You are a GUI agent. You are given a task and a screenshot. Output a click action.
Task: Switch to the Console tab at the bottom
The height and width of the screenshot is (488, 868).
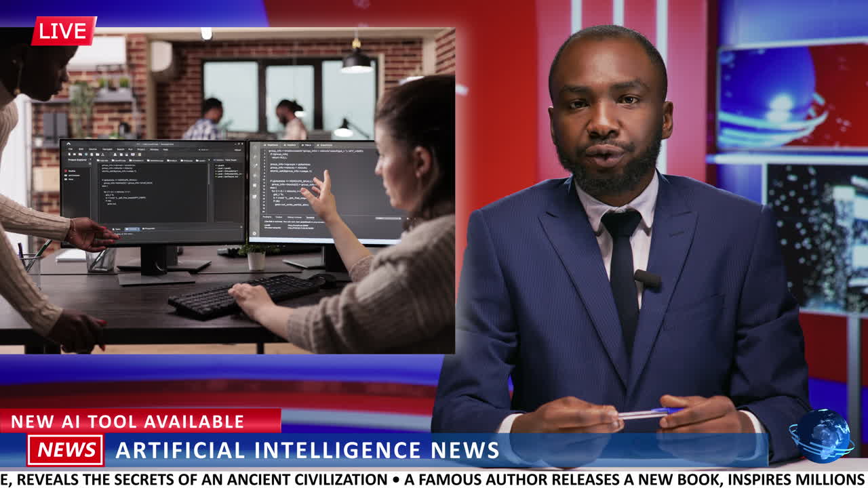(132, 228)
